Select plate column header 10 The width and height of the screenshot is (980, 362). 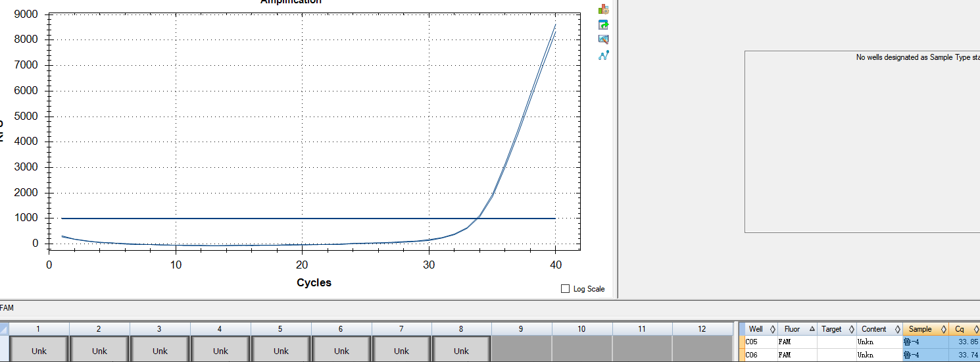(x=582, y=329)
